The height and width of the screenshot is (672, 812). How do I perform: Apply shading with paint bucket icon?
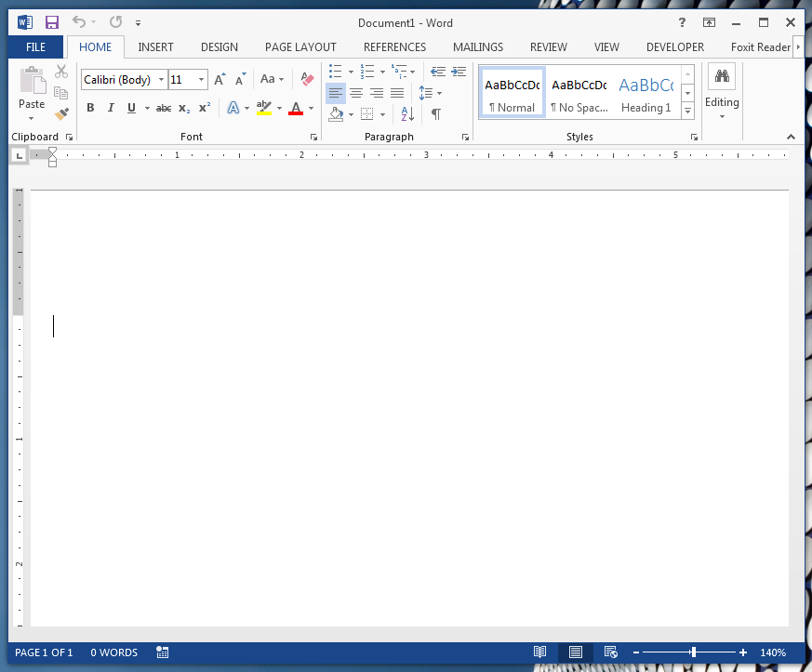click(336, 113)
